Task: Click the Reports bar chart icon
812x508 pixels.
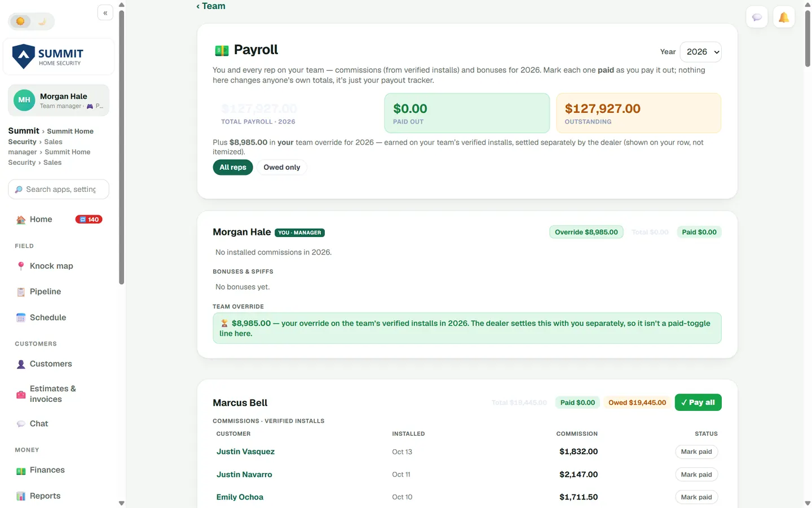Action: [x=21, y=496]
